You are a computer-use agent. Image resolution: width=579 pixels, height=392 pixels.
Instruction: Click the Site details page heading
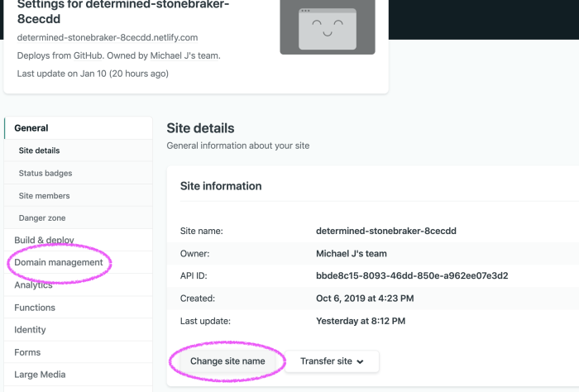[200, 128]
